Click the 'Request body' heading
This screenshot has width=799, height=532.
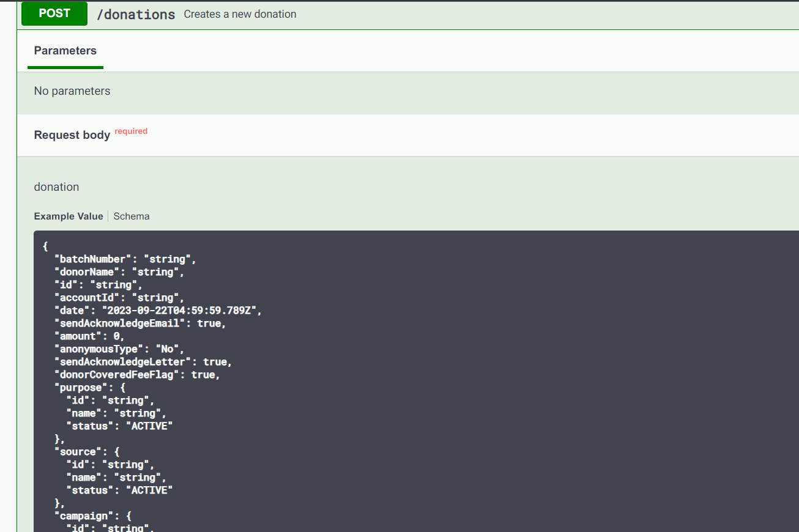tap(72, 135)
